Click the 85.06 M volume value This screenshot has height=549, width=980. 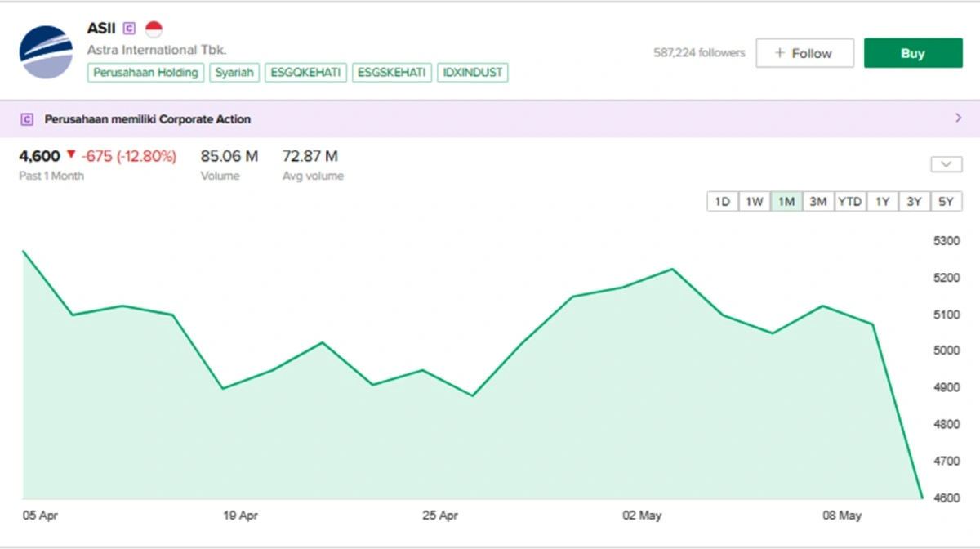point(229,156)
